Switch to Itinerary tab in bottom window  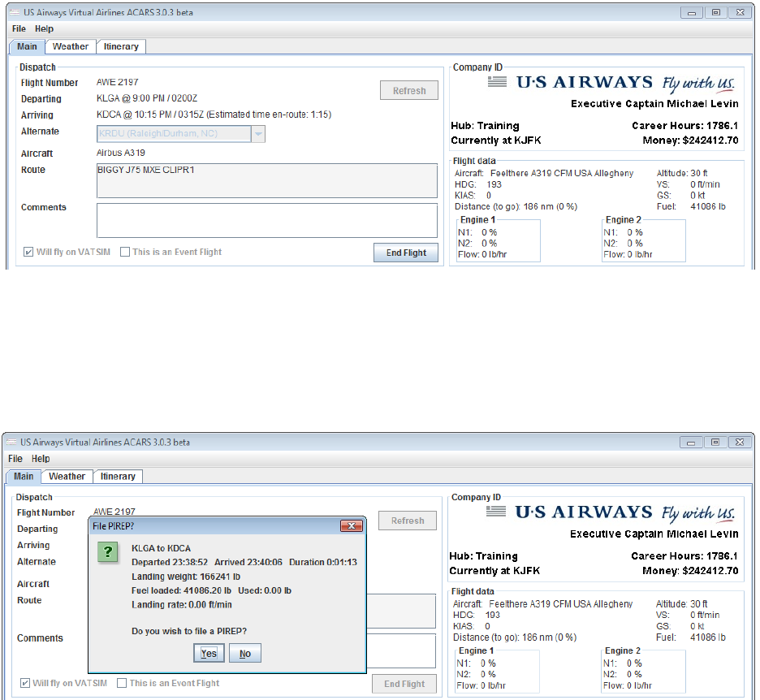[x=118, y=477]
